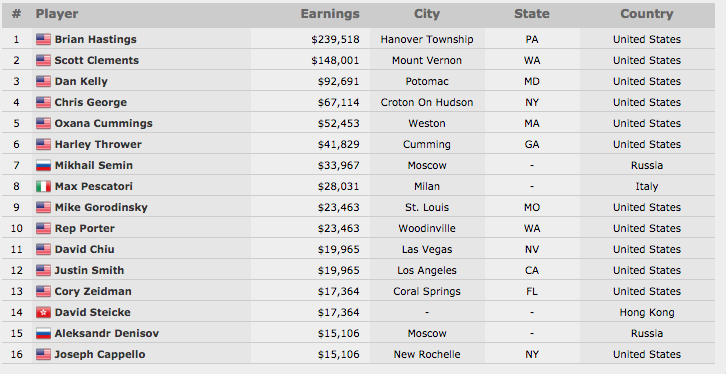Image resolution: width=726 pixels, height=374 pixels.
Task: Click the Italian flag next to Max Pescatori
Action: [x=43, y=187]
